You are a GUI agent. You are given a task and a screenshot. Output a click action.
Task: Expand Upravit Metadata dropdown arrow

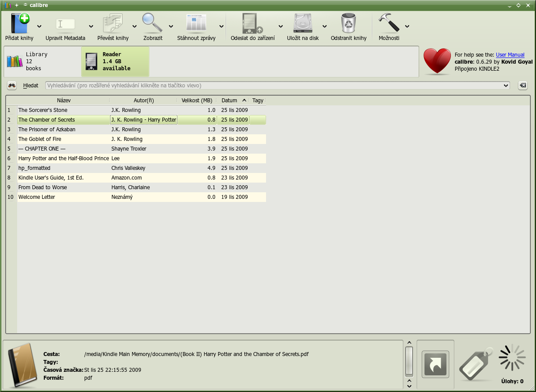(x=91, y=26)
